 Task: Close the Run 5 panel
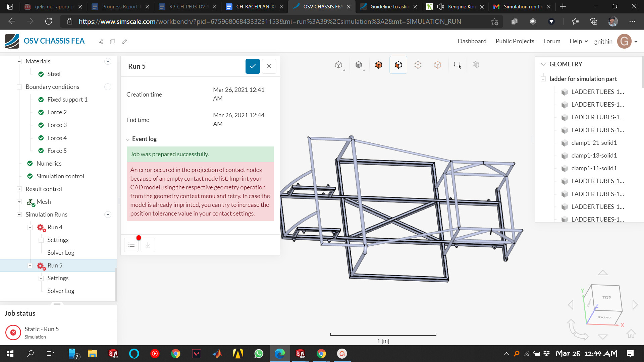click(x=269, y=66)
